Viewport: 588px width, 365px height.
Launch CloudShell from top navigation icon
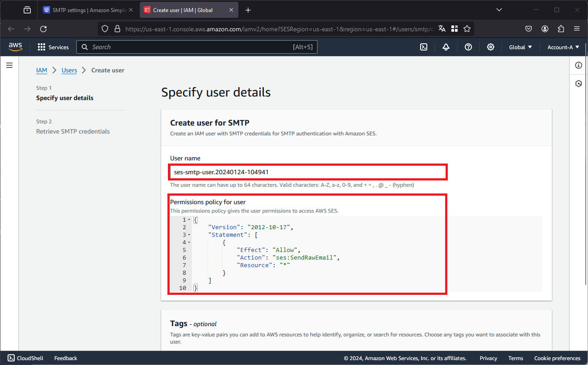tap(424, 47)
